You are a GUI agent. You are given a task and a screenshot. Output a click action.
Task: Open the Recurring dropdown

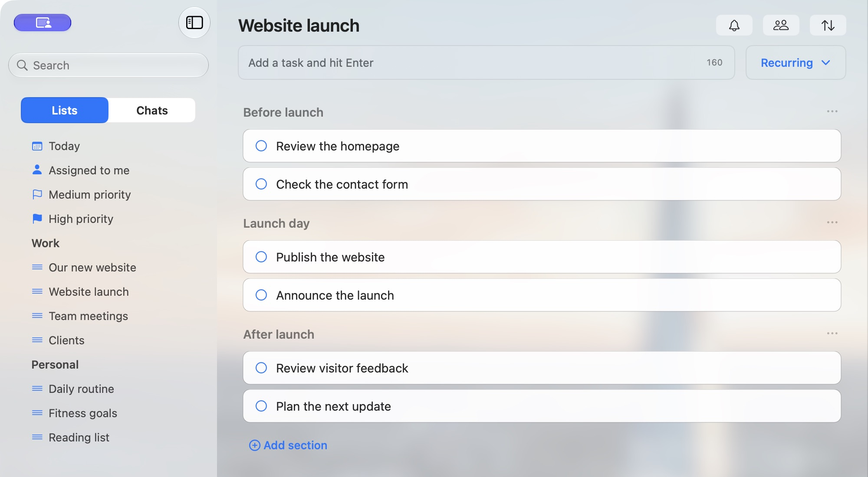pyautogui.click(x=796, y=62)
